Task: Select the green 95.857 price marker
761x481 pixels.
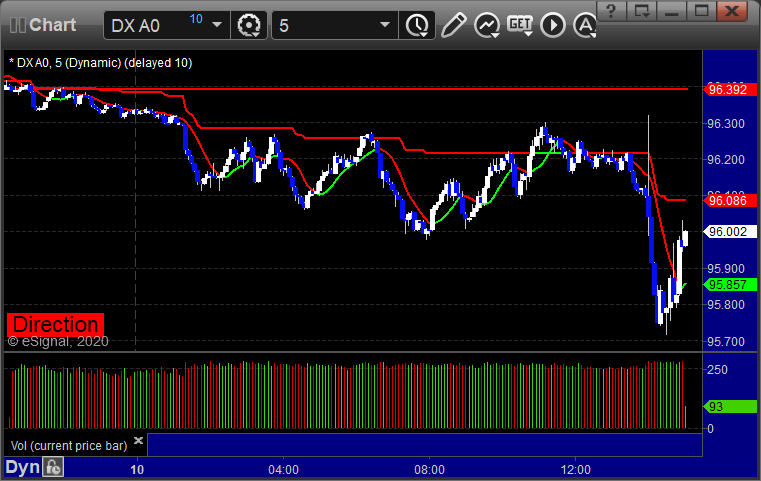Action: [x=730, y=285]
